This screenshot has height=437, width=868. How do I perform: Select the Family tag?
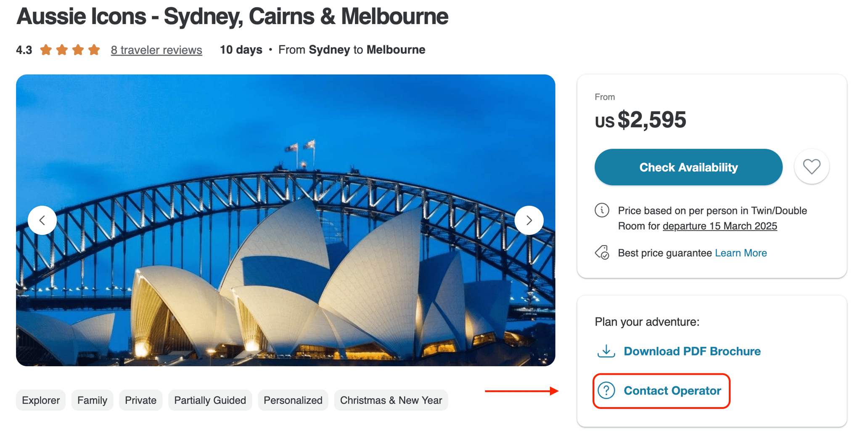(92, 400)
